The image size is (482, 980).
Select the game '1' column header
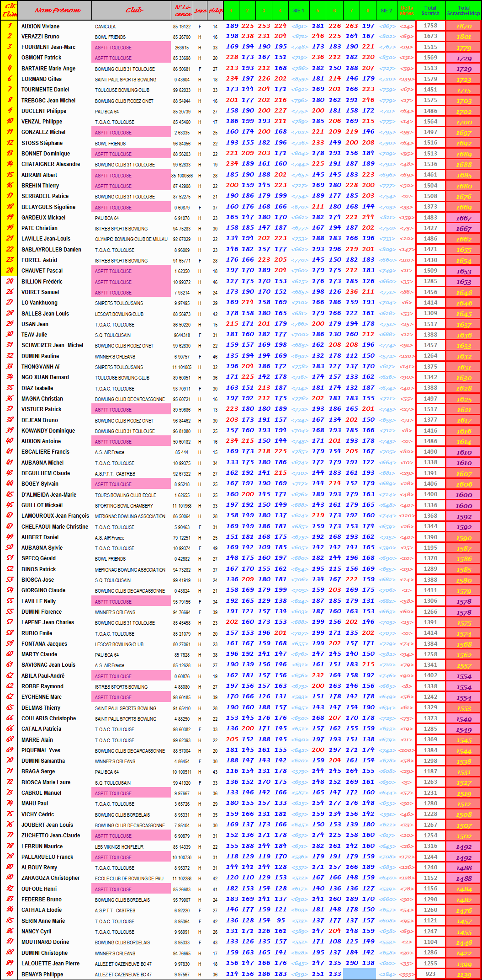[231, 11]
